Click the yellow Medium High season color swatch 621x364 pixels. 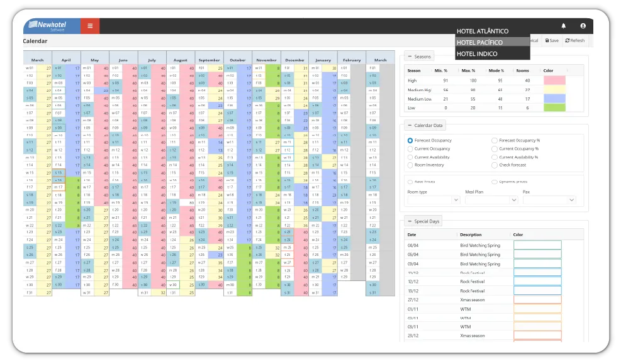[x=554, y=89]
